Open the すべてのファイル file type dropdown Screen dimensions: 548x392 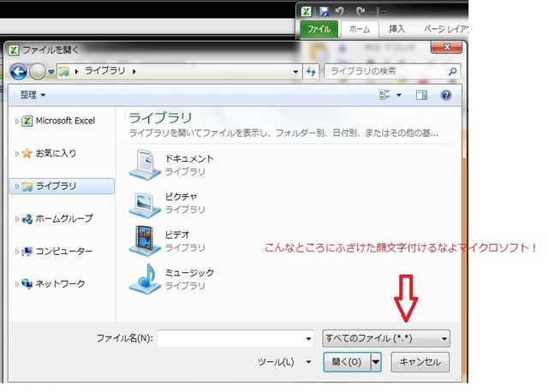click(x=386, y=339)
